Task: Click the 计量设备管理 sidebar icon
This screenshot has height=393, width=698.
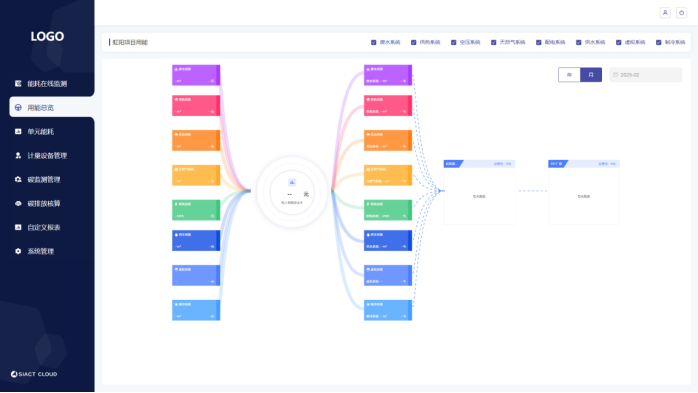Action: point(18,155)
